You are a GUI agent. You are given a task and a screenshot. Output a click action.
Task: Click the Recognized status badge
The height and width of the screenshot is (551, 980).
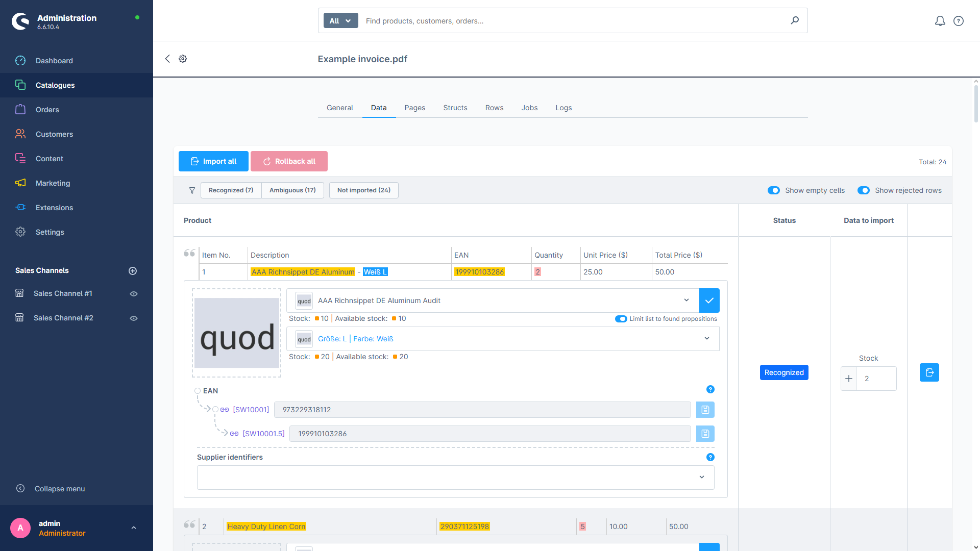pyautogui.click(x=784, y=372)
